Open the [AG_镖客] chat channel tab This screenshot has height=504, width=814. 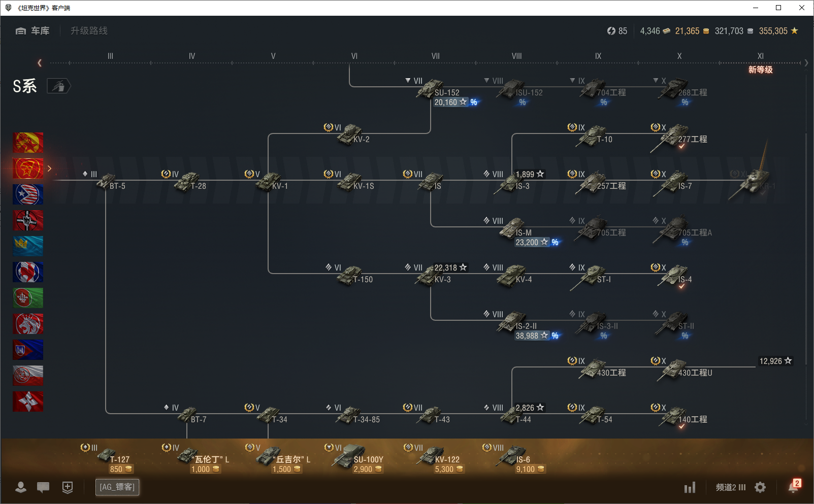click(117, 487)
